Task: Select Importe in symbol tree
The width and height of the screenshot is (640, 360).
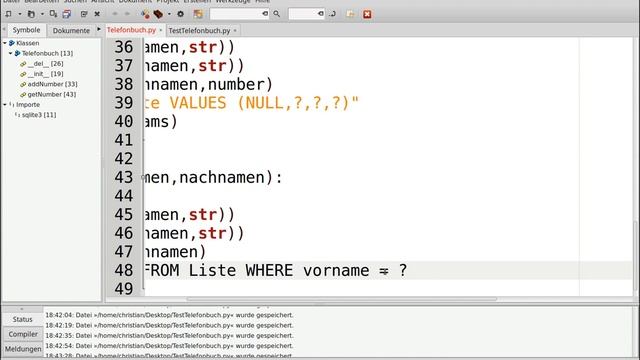Action: click(x=28, y=104)
